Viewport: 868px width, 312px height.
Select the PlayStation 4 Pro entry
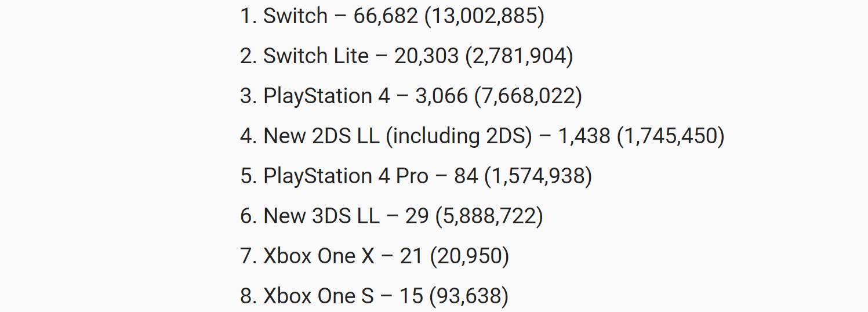tap(416, 176)
